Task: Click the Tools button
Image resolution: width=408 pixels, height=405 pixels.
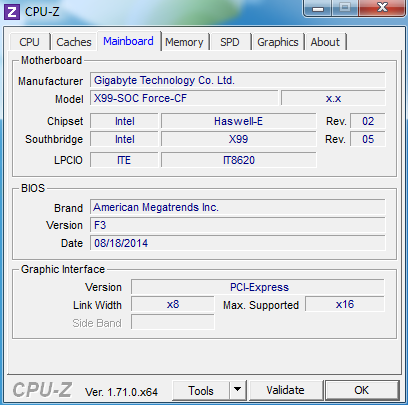Action: (201, 390)
